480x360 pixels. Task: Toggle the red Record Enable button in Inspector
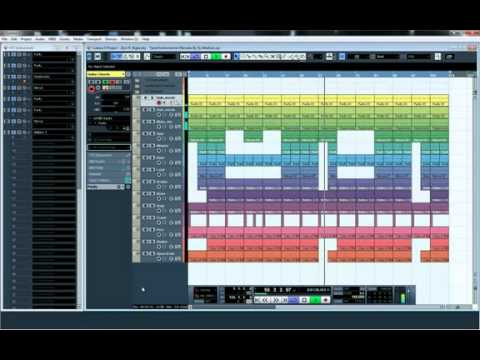click(x=91, y=89)
